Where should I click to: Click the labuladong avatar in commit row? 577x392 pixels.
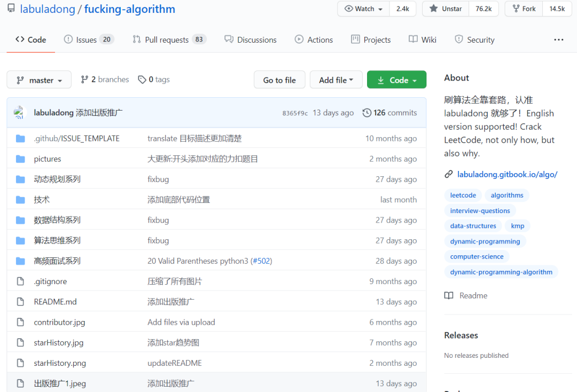click(x=19, y=113)
